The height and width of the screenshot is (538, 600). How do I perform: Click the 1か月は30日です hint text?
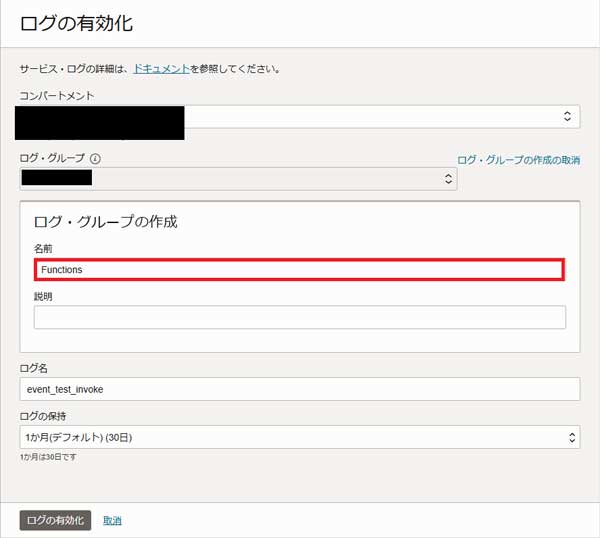pyautogui.click(x=48, y=457)
